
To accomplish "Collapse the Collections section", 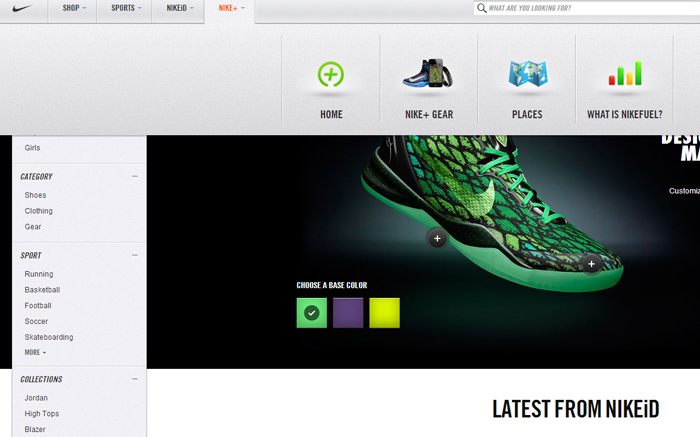I will 135,379.
